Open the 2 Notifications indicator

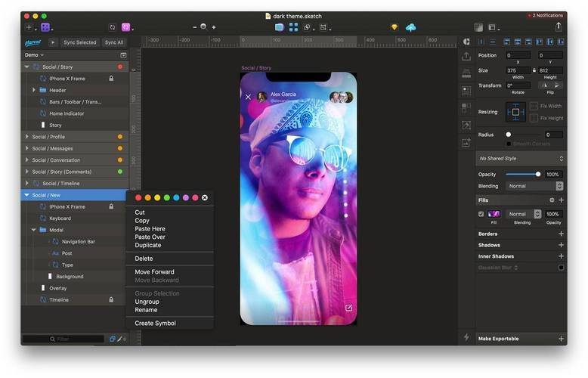click(x=546, y=15)
